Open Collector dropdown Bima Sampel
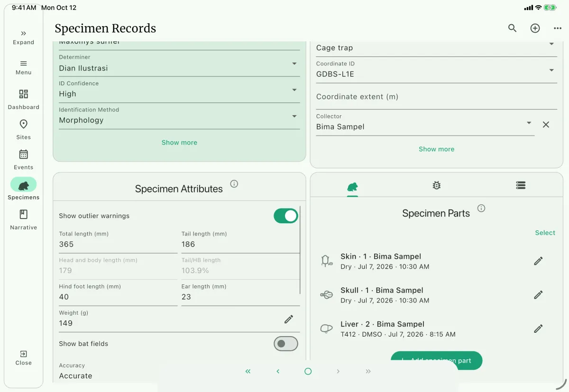The image size is (569, 392). coord(425,123)
